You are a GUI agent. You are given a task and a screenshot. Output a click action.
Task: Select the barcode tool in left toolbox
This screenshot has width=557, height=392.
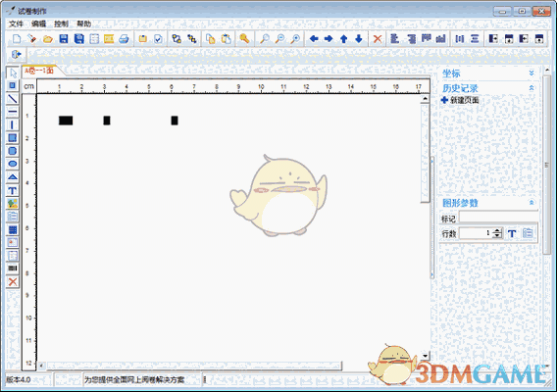click(13, 269)
